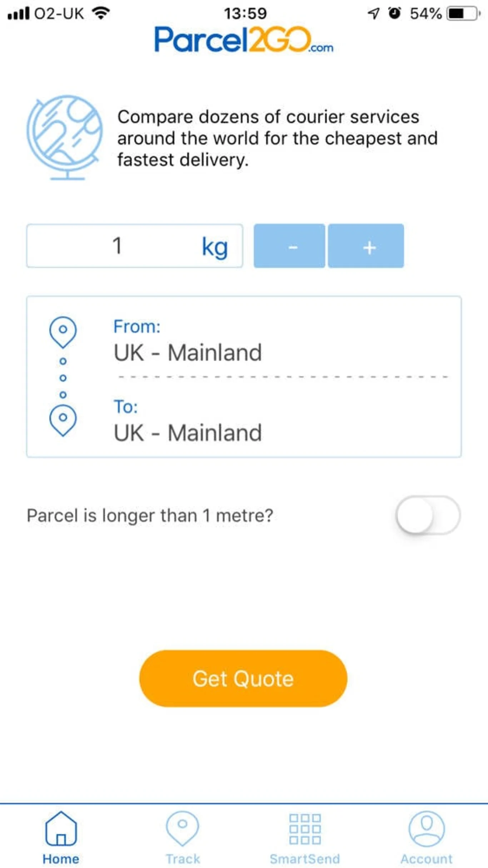Image resolution: width=488 pixels, height=868 pixels.
Task: Change the From country UK - Mainland
Action: (x=188, y=352)
